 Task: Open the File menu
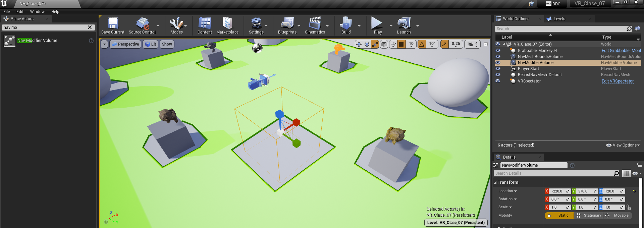point(6,12)
